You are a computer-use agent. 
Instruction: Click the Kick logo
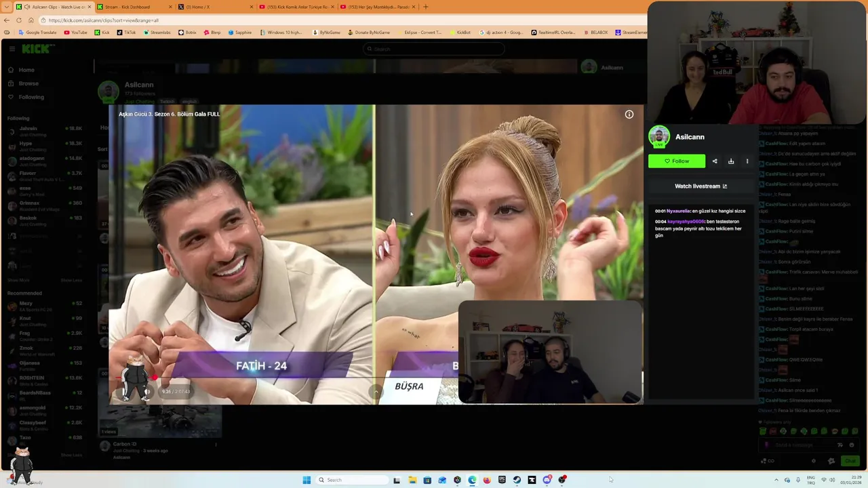[x=36, y=49]
